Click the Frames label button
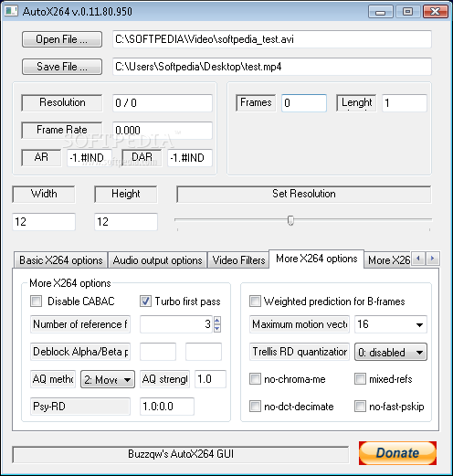The height and width of the screenshot is (476, 453). pyautogui.click(x=256, y=102)
